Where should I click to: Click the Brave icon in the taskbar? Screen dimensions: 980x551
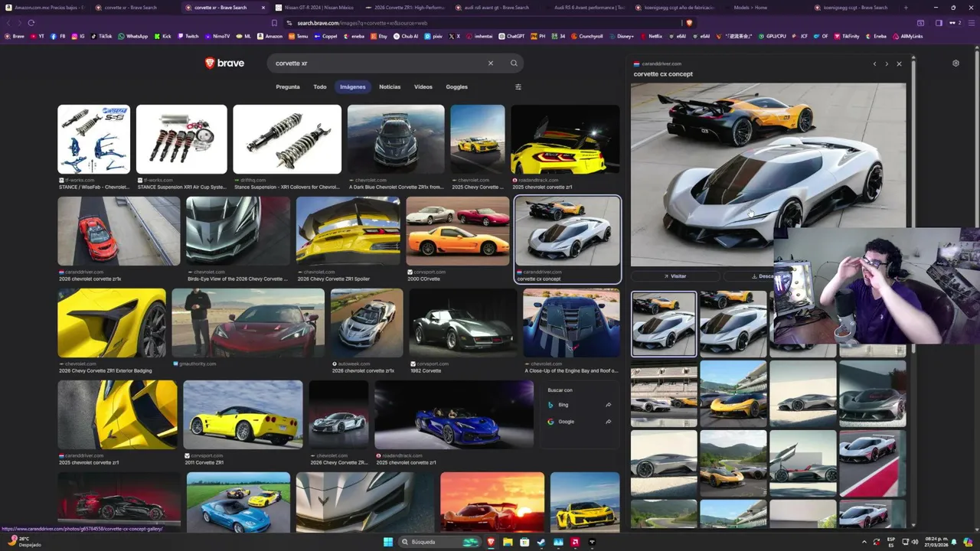pyautogui.click(x=491, y=542)
